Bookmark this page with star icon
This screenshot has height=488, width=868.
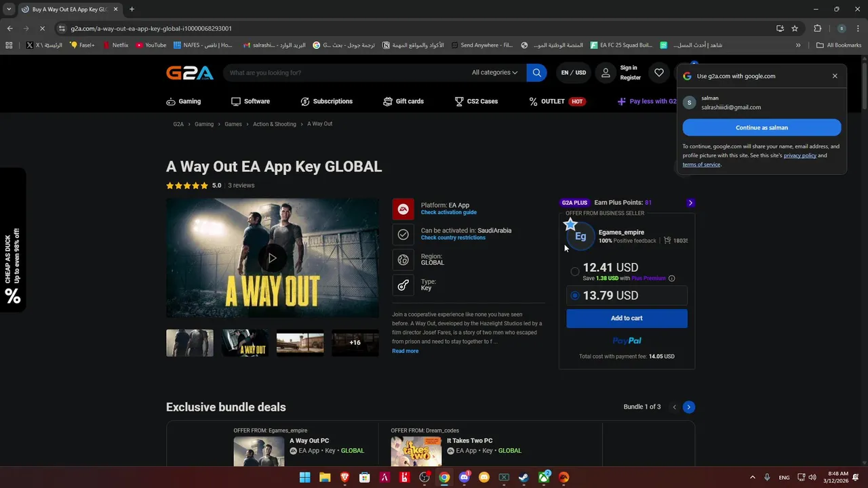pyautogui.click(x=795, y=28)
